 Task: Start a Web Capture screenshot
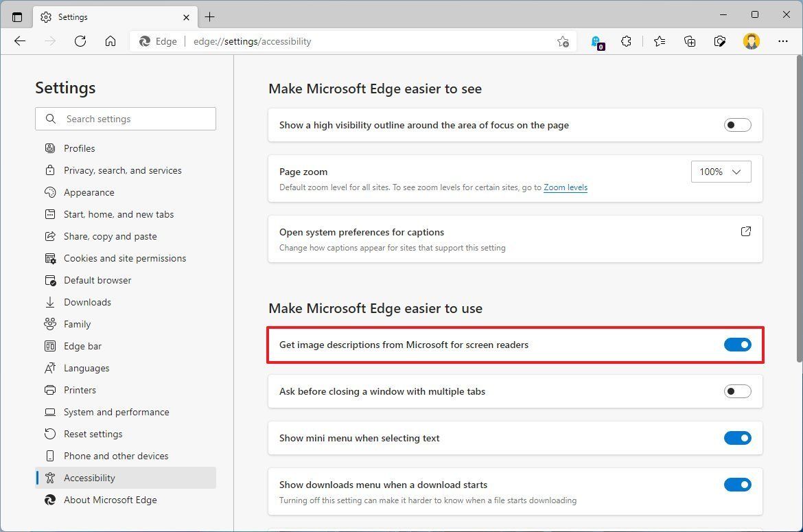tap(720, 41)
